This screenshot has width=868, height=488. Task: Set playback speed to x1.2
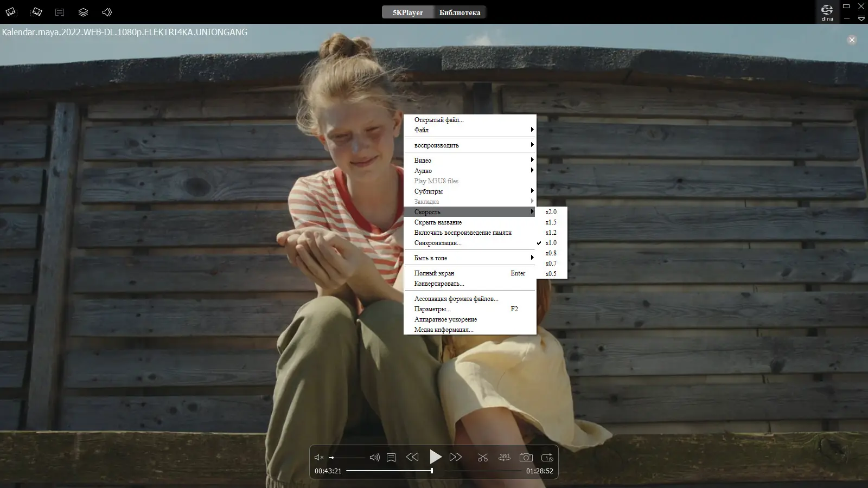tap(551, 233)
